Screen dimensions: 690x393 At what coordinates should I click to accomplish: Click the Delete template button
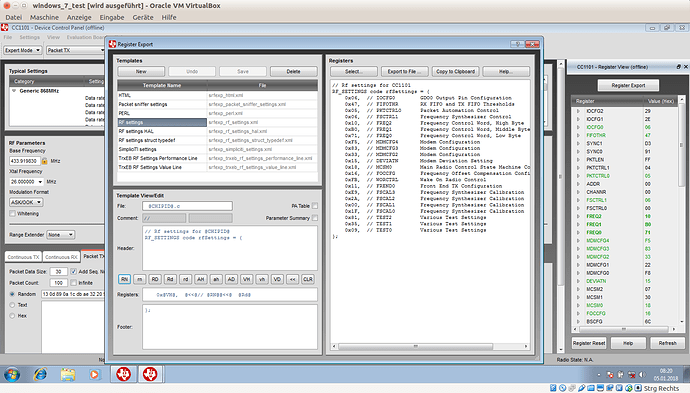point(294,71)
